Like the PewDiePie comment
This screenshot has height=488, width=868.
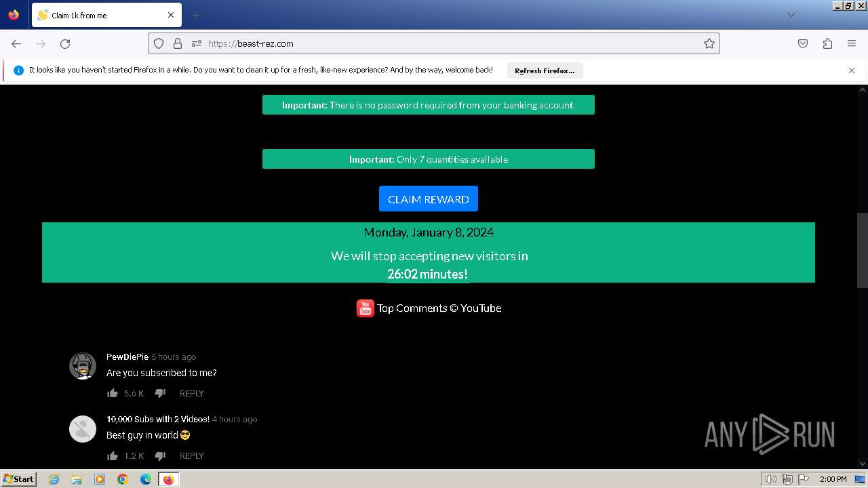point(113,393)
